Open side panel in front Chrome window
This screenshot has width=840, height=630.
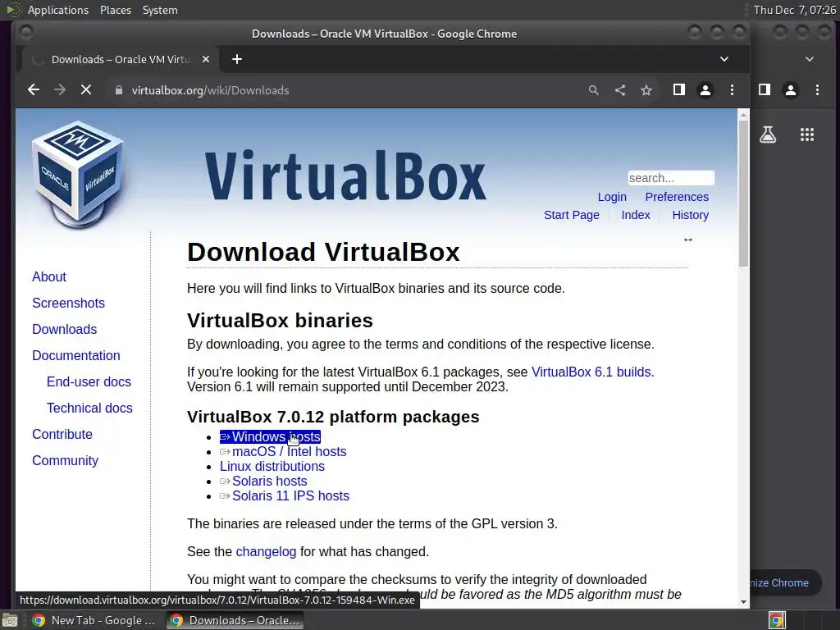click(x=678, y=90)
